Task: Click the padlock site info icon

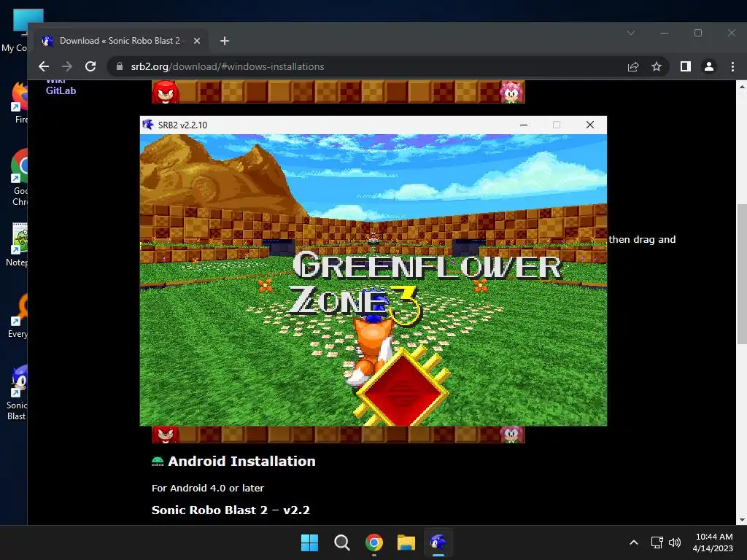Action: pos(120,66)
